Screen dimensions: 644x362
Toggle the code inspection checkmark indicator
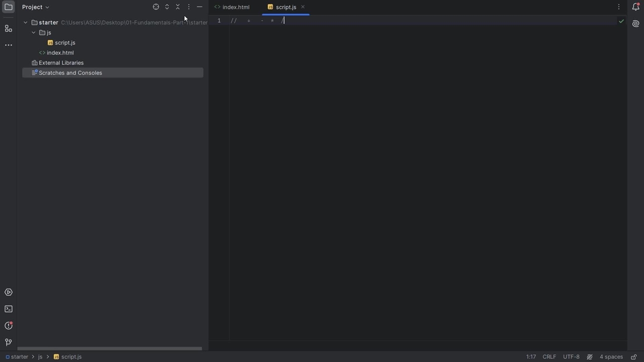point(621,21)
